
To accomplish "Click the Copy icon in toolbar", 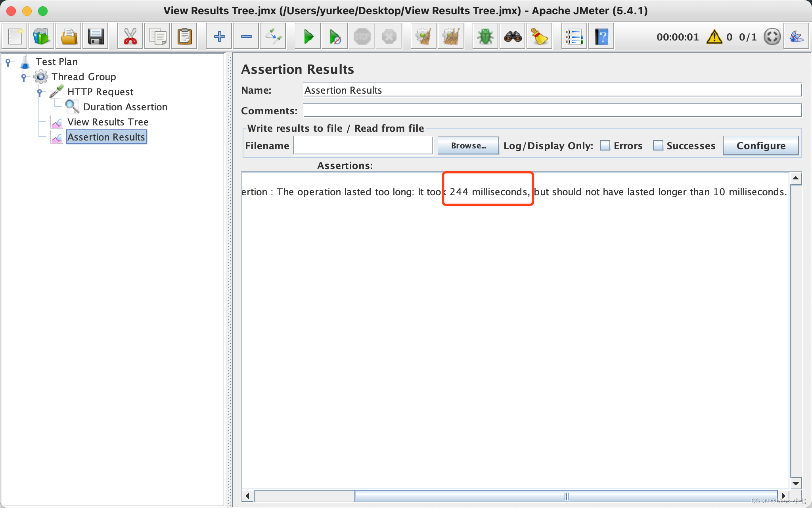I will (x=157, y=37).
